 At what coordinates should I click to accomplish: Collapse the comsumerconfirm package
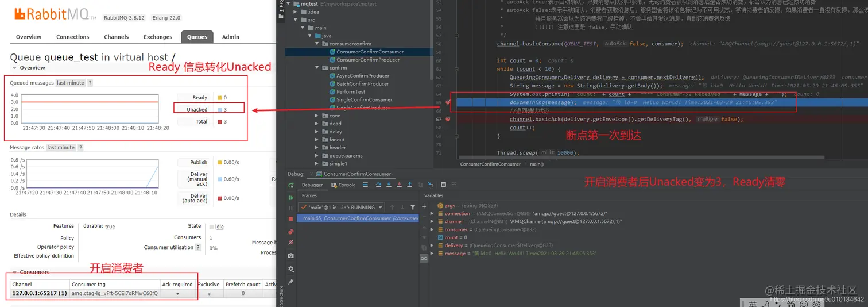click(x=317, y=44)
